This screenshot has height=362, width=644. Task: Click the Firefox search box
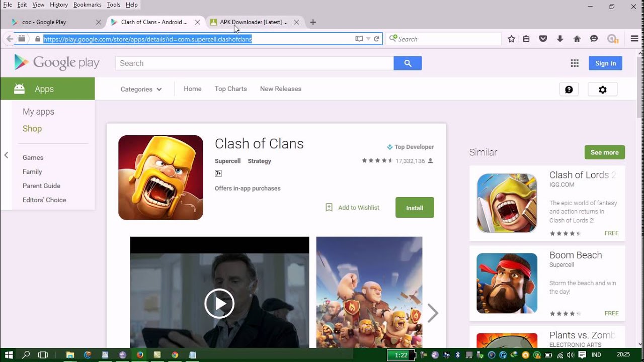pyautogui.click(x=444, y=39)
